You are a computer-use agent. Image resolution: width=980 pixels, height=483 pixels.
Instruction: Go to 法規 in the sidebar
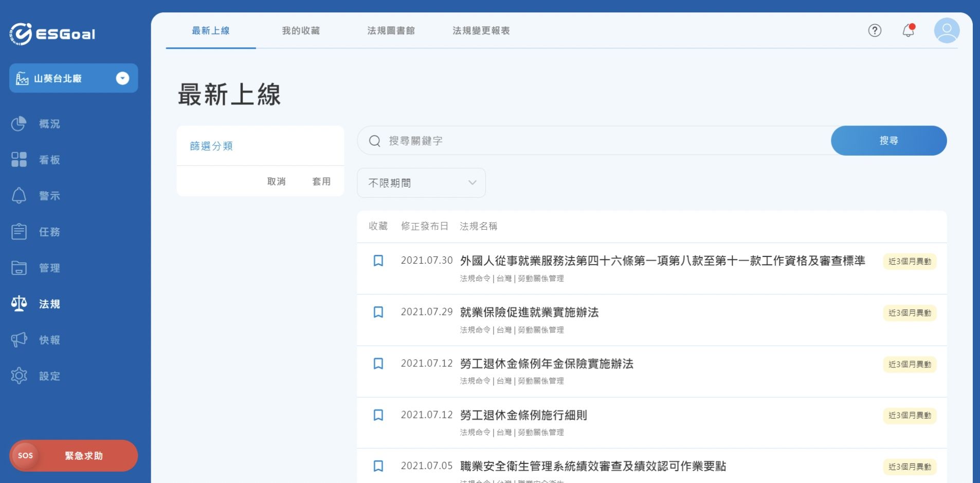coord(49,304)
